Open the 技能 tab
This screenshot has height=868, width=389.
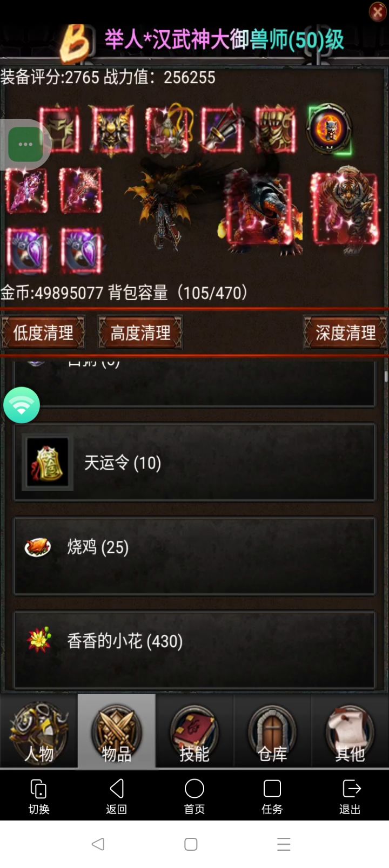pyautogui.click(x=194, y=731)
